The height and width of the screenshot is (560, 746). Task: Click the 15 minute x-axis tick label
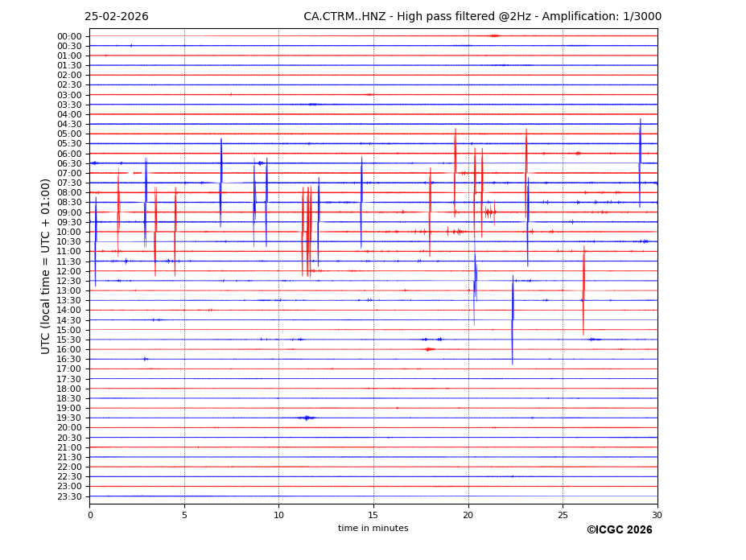(x=373, y=515)
